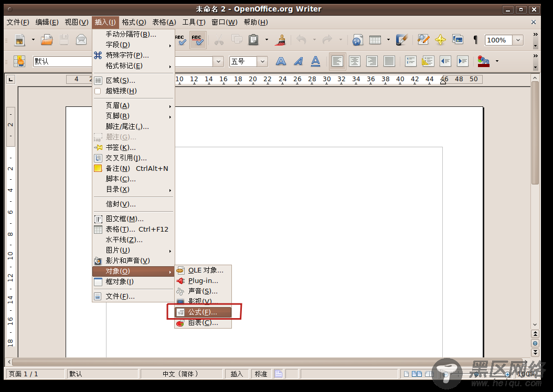Image resolution: width=553 pixels, height=392 pixels.
Task: Show Draw Functions toolbar icon
Action: pos(401,40)
